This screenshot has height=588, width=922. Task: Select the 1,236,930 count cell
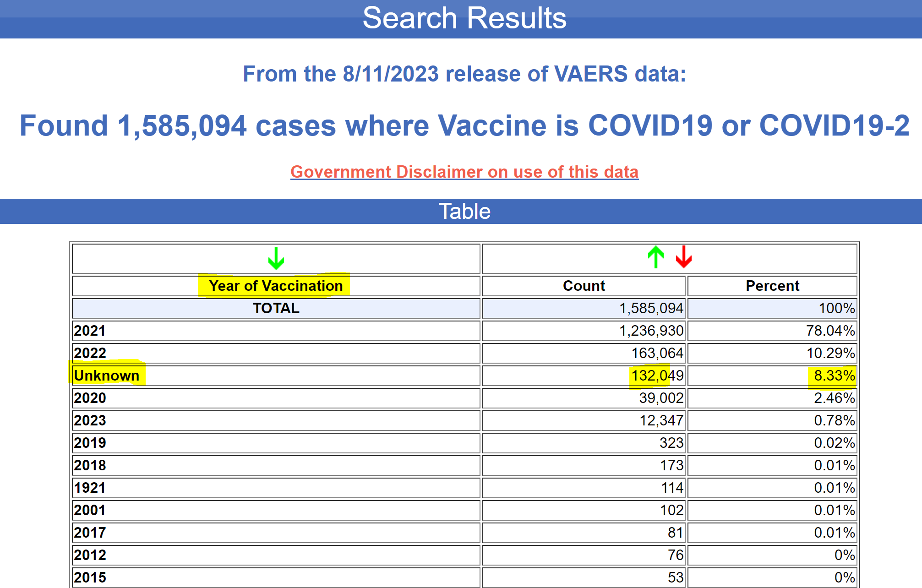(584, 331)
